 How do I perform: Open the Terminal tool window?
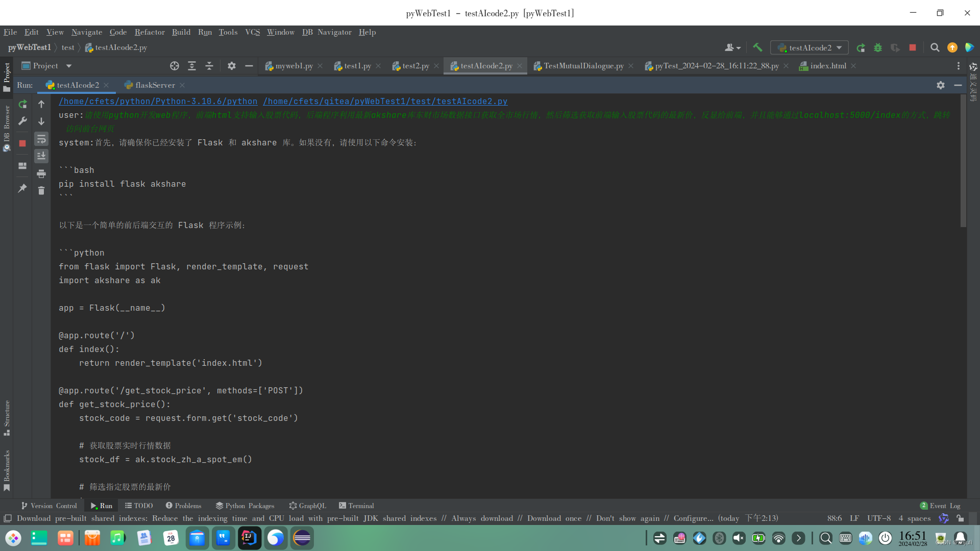pyautogui.click(x=356, y=506)
